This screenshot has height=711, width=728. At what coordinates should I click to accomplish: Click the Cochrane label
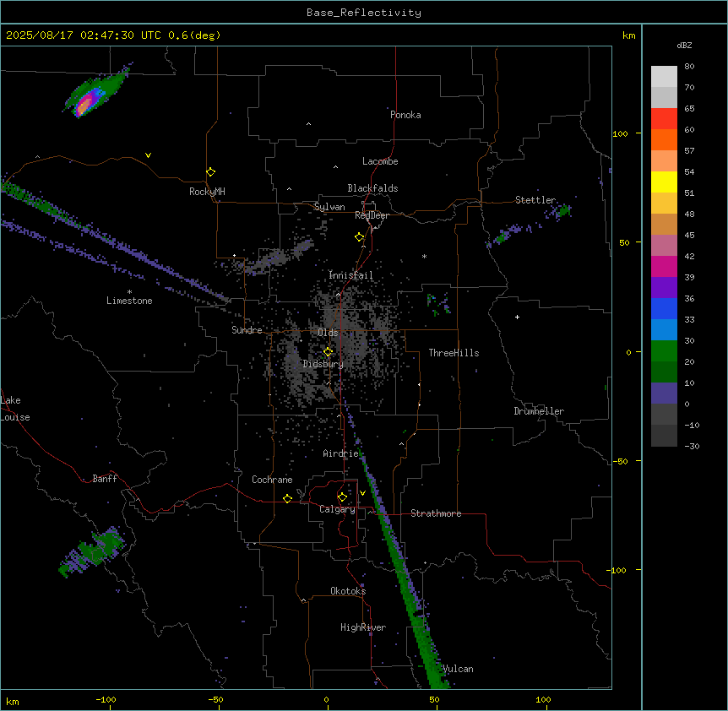tap(272, 480)
